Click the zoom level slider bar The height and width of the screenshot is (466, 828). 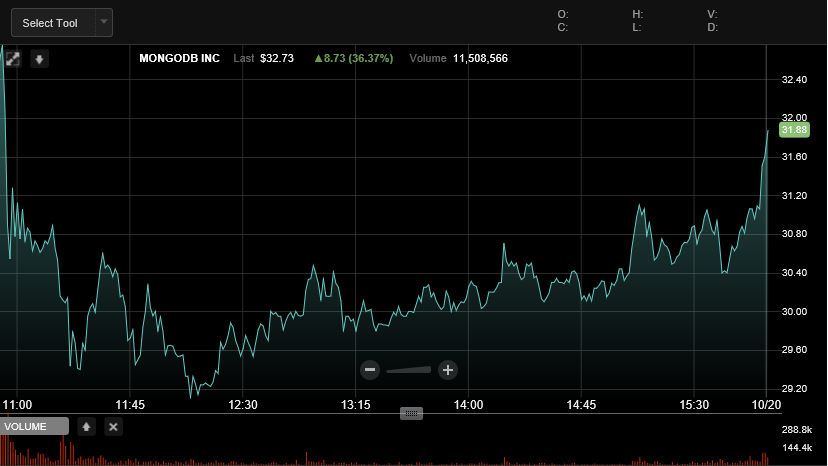pos(409,370)
